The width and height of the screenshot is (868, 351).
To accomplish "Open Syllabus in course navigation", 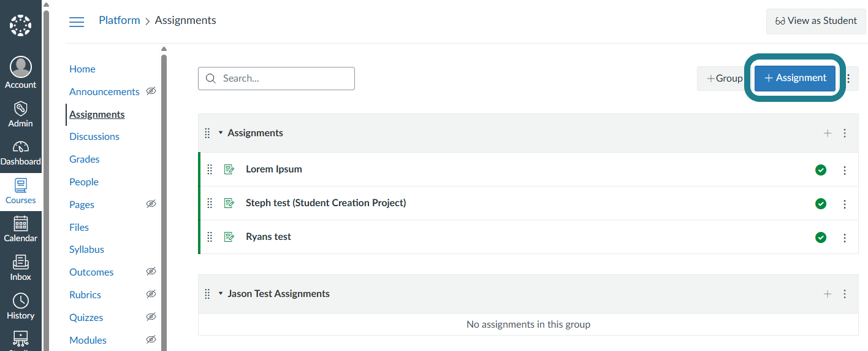I will 86,249.
